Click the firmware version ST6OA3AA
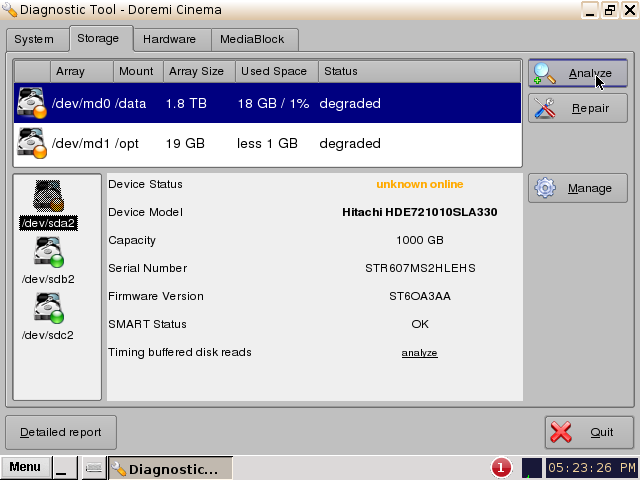 coord(420,296)
